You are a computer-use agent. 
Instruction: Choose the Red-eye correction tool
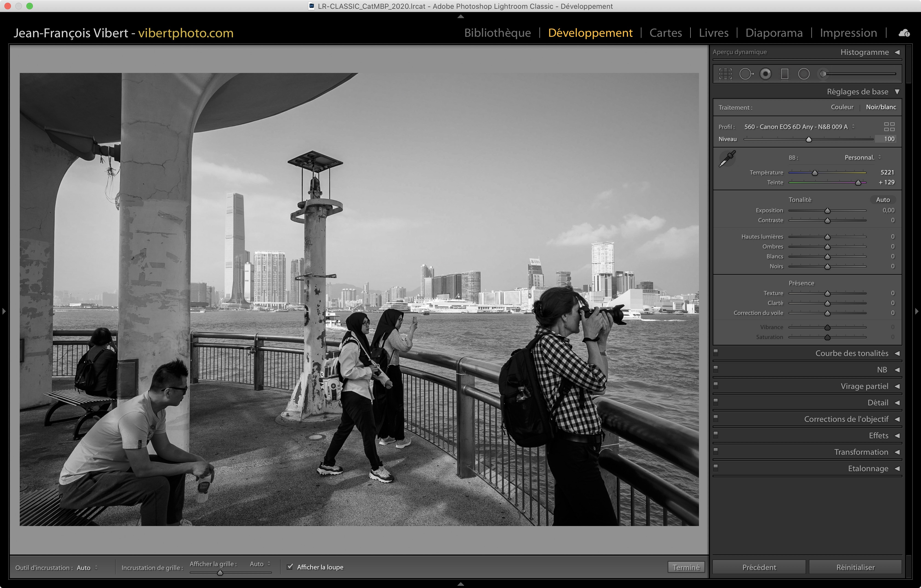click(765, 74)
